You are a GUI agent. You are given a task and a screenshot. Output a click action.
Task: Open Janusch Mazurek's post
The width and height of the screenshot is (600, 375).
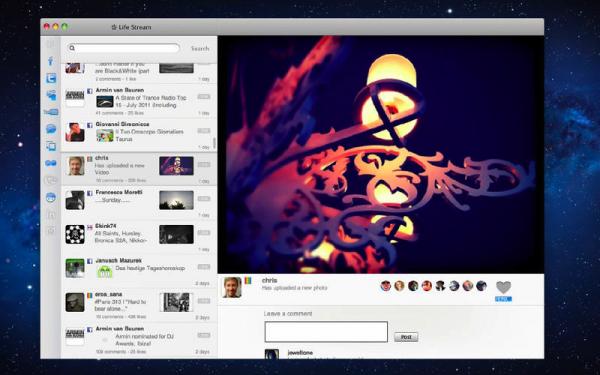(x=139, y=271)
